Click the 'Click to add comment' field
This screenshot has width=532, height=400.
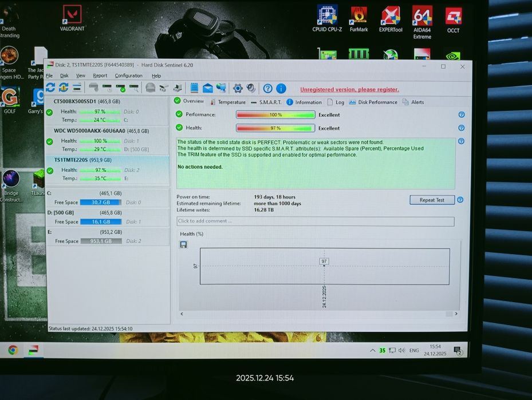(x=315, y=221)
